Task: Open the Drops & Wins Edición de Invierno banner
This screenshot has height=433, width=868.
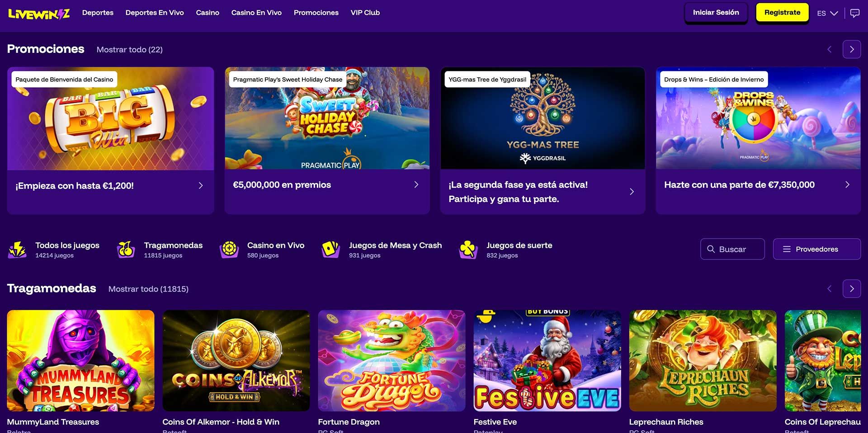Action: [x=758, y=118]
